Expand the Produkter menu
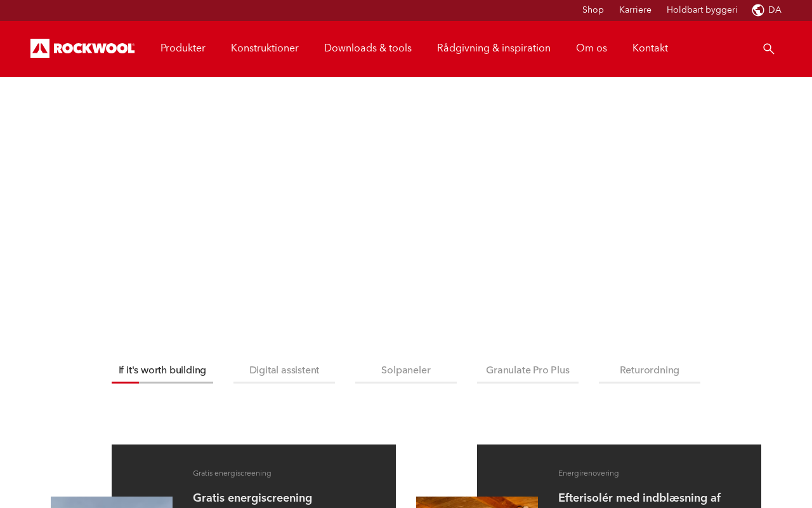 pos(183,48)
